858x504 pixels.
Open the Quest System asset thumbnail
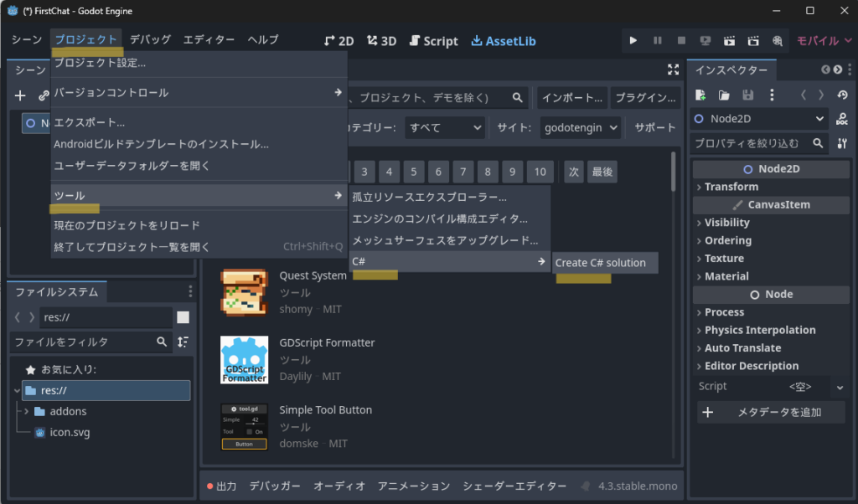[244, 292]
